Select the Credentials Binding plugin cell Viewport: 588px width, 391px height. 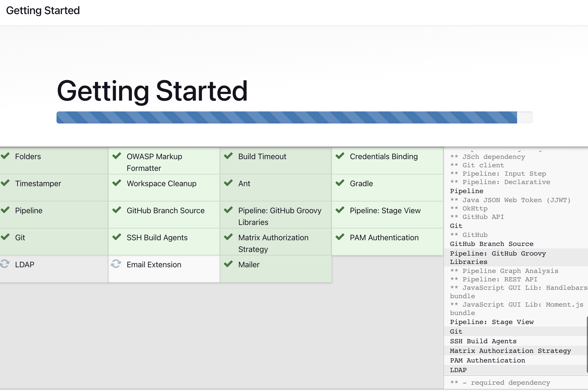pos(387,161)
